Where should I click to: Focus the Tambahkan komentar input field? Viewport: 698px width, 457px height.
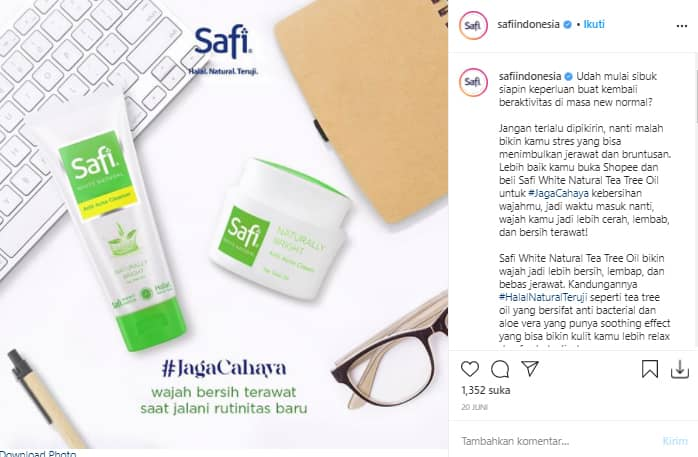[556, 441]
